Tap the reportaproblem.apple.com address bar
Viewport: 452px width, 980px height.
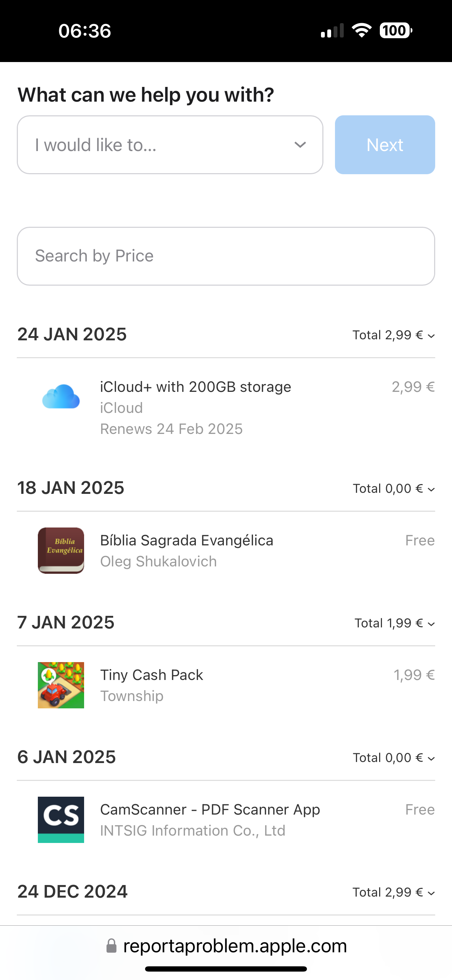pyautogui.click(x=234, y=946)
